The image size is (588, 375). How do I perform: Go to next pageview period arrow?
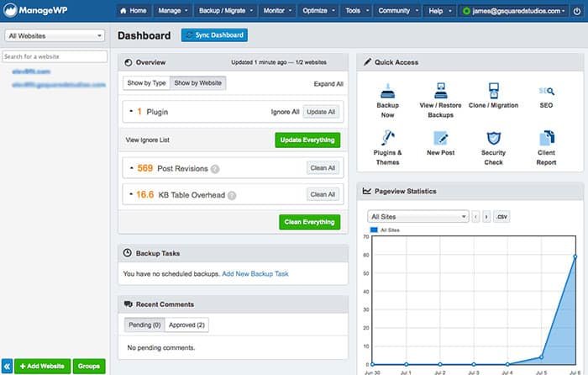pos(486,217)
